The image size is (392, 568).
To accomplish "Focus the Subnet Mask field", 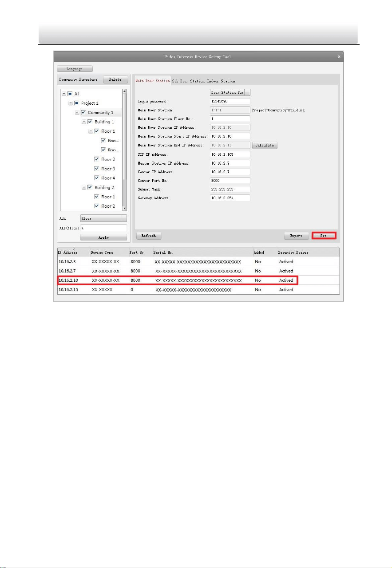I will click(x=230, y=189).
